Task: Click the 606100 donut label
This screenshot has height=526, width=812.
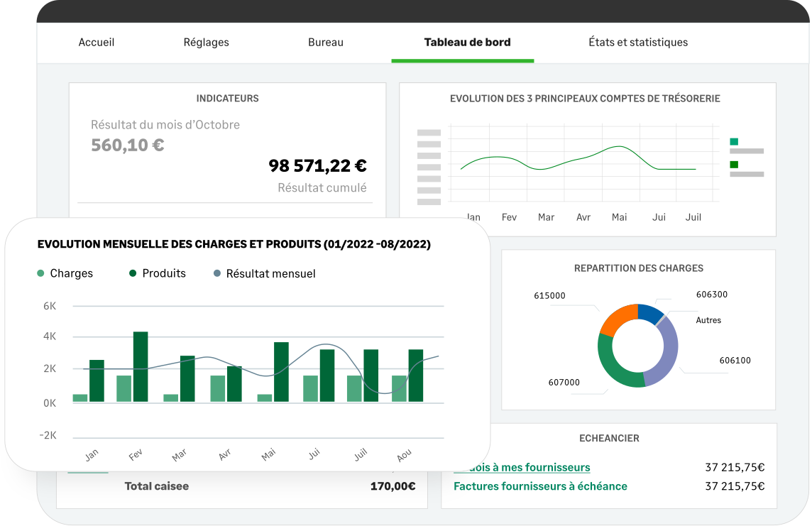Action: coord(735,361)
